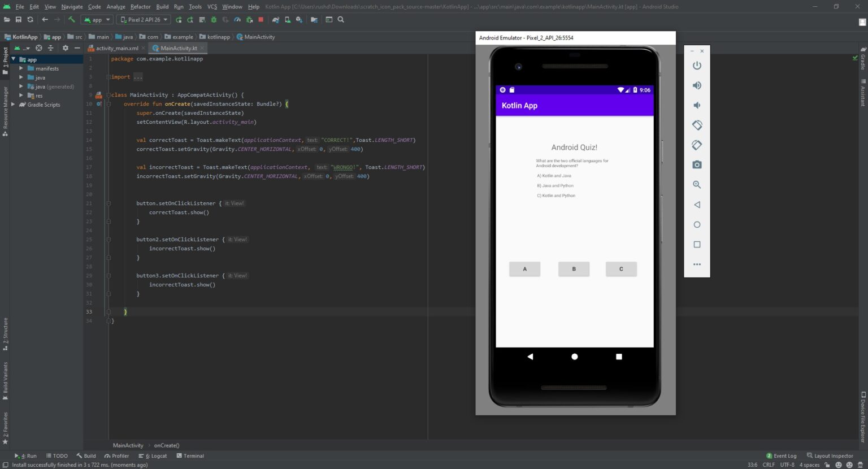Toggle the Terminal tool window
Screen dimensions: 868x469
click(x=190, y=456)
